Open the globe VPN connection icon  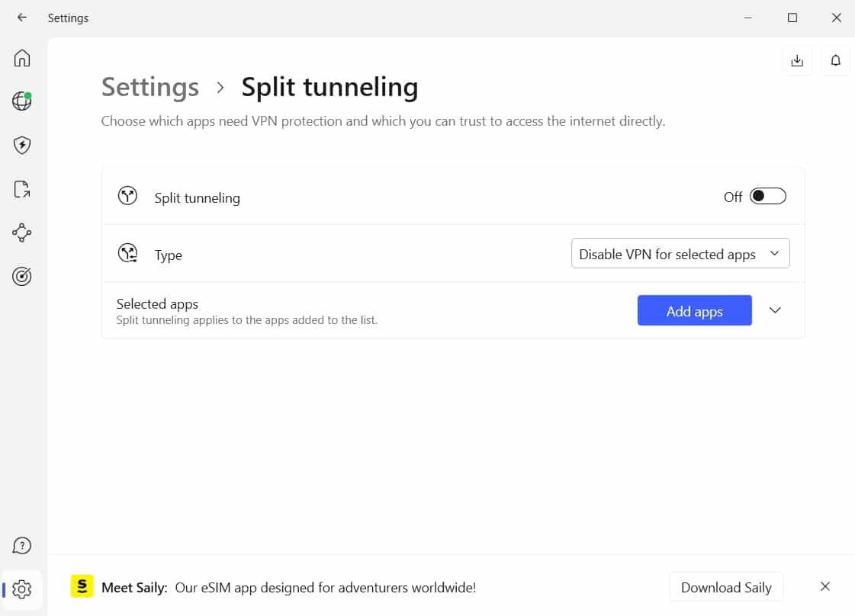coord(22,101)
